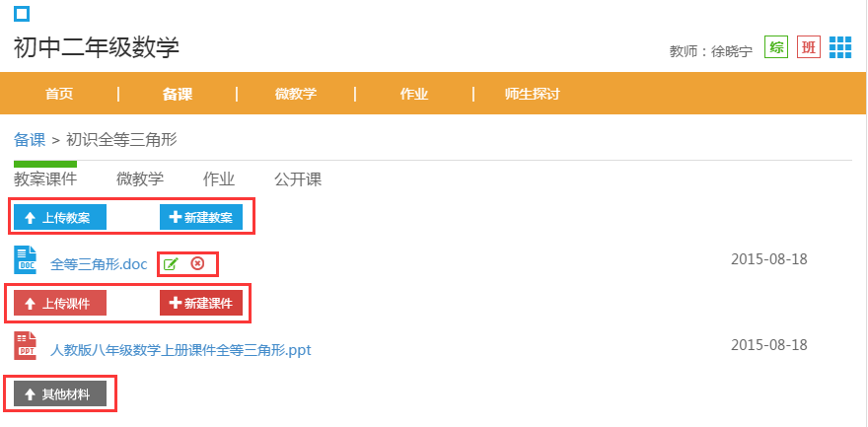The height and width of the screenshot is (427, 868).
Task: Open 首页 in the orange navigation bar
Action: (59, 94)
